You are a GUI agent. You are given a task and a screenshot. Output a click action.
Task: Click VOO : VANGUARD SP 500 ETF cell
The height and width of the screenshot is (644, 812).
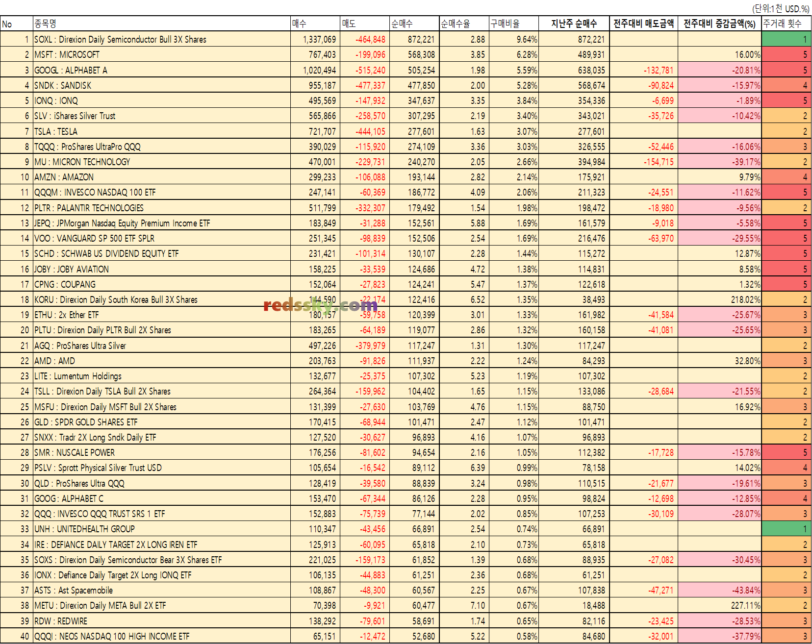point(162,238)
